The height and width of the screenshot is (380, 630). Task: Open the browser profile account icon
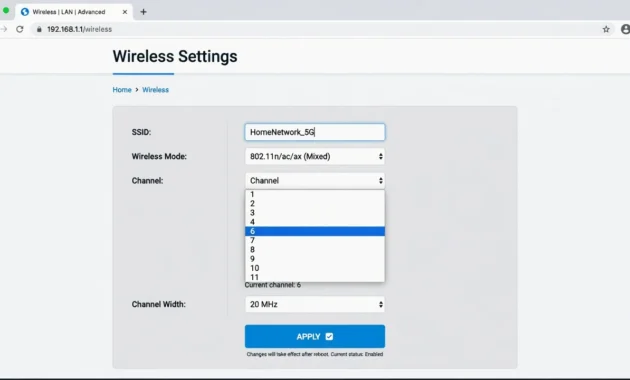click(x=625, y=29)
